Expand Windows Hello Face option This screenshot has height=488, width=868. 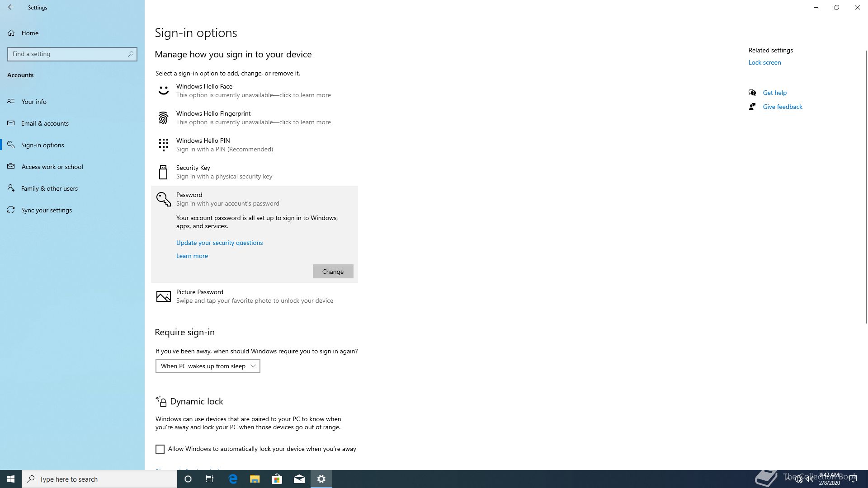pyautogui.click(x=255, y=91)
